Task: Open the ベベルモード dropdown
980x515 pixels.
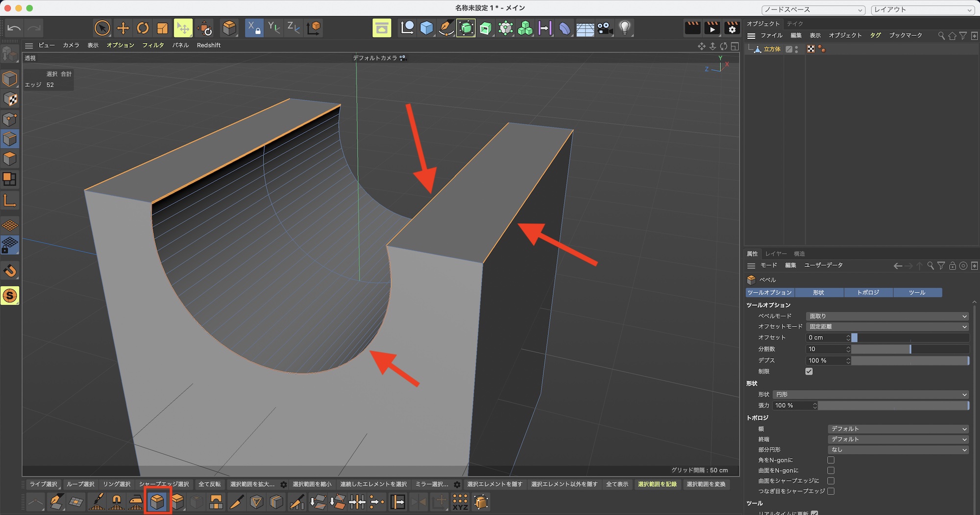Action: [x=887, y=316]
